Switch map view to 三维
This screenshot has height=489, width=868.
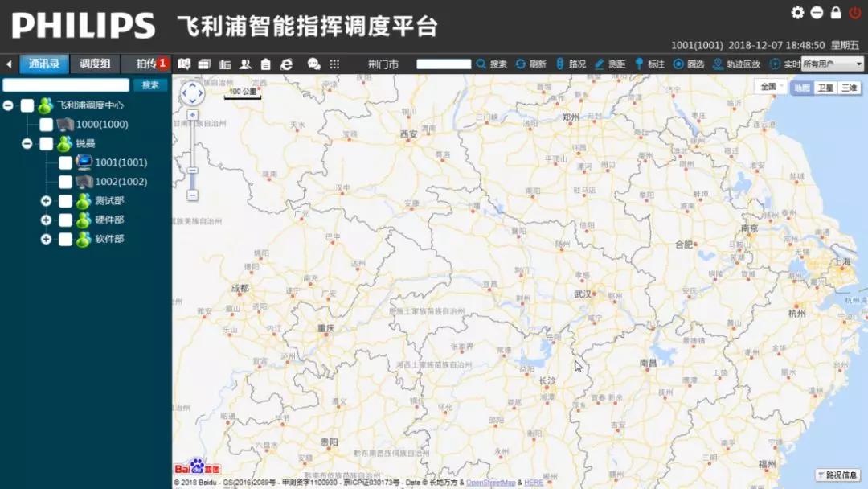[850, 88]
